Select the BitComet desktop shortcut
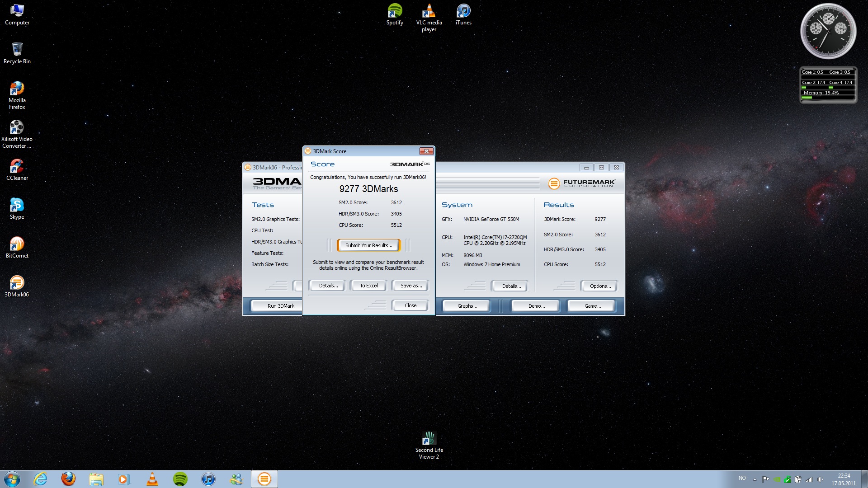The width and height of the screenshot is (868, 488). [x=17, y=248]
